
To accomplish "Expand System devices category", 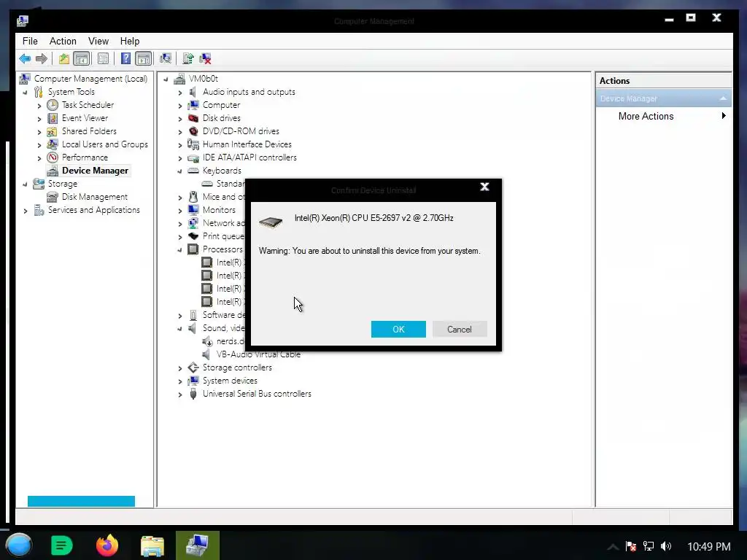I will (x=180, y=381).
